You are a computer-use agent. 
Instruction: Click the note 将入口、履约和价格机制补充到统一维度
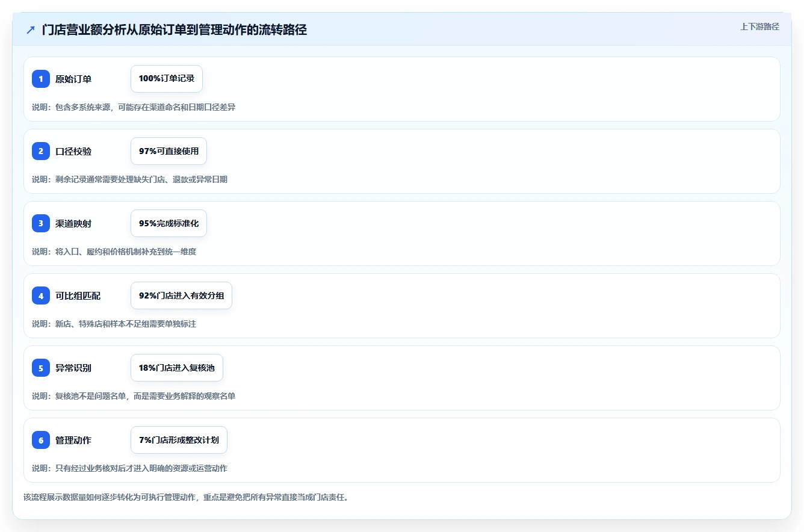[114, 252]
